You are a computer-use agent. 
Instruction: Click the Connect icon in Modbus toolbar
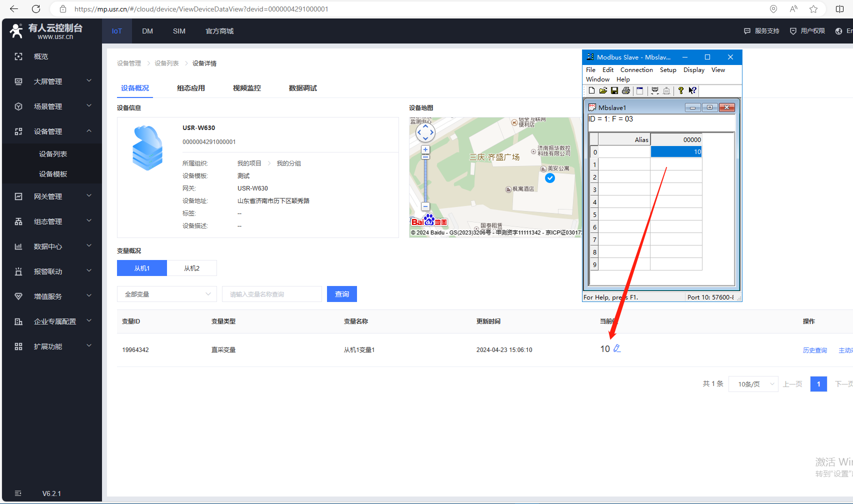coord(654,90)
